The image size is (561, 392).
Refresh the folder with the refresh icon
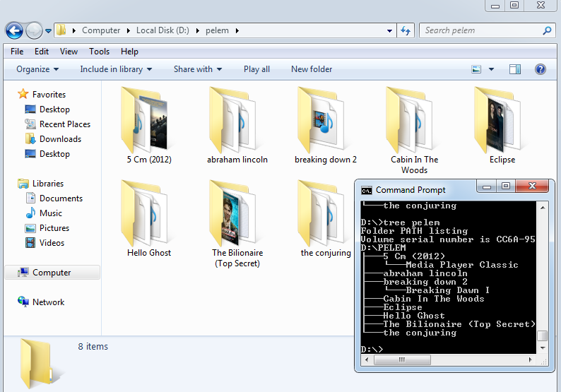point(406,31)
